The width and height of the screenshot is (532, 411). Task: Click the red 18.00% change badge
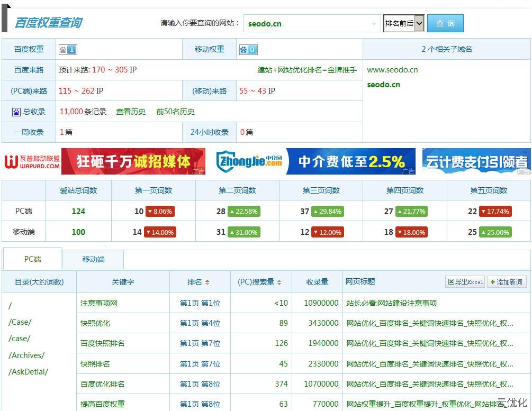click(x=411, y=232)
